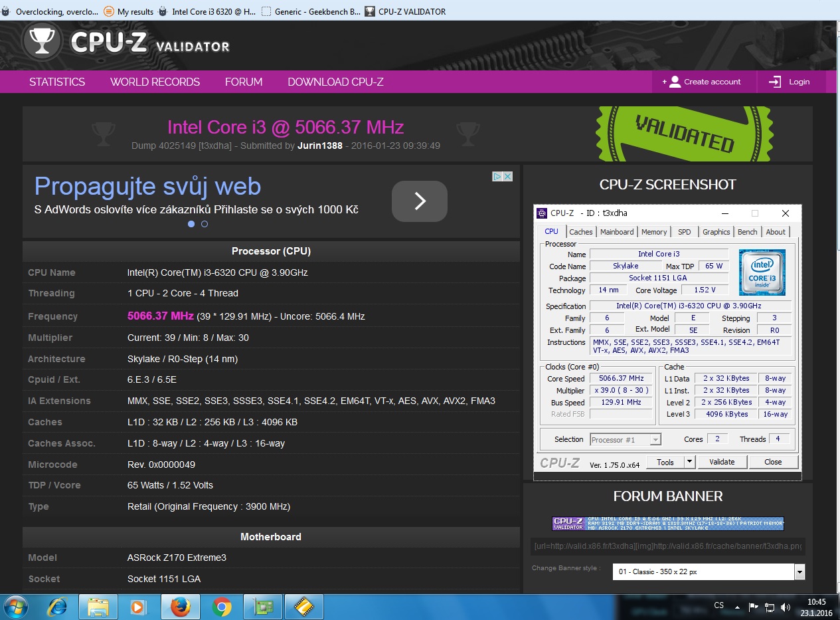Click the CPU-Z Validator trophy logo
Image resolution: width=840 pixels, height=620 pixels.
pyautogui.click(x=42, y=42)
